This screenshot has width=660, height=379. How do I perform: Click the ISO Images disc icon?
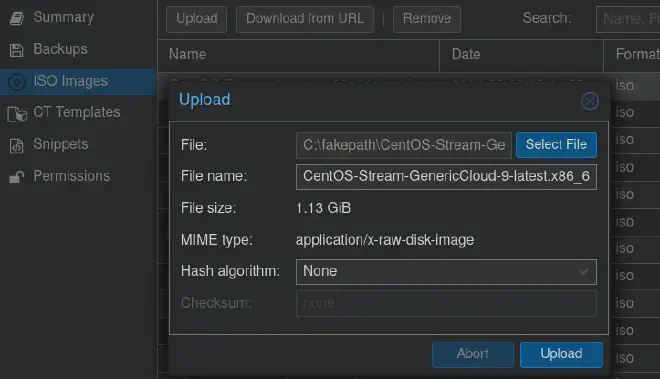coord(17,82)
